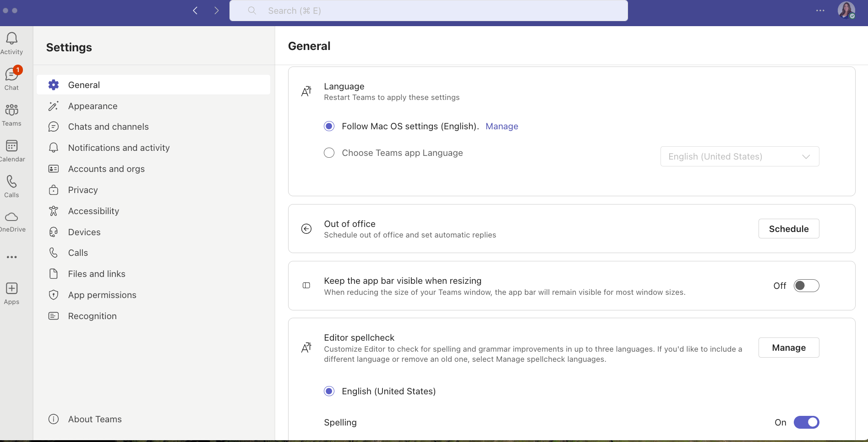Show more apps ellipsis in app bar
Viewport: 868px width, 442px height.
click(x=11, y=257)
